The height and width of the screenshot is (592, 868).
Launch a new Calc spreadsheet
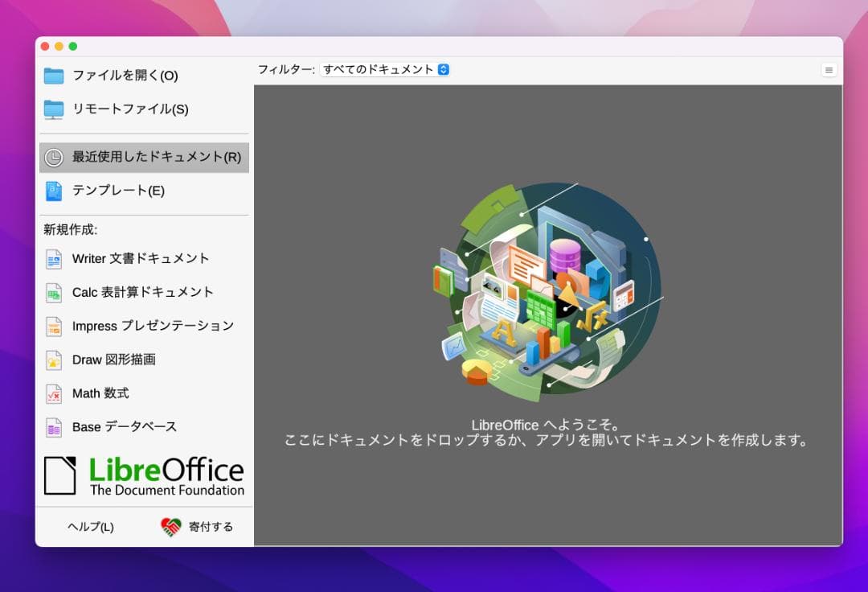tap(142, 293)
